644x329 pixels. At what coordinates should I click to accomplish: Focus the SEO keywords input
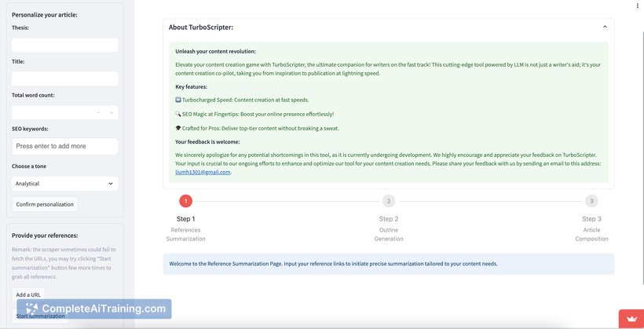(65, 146)
